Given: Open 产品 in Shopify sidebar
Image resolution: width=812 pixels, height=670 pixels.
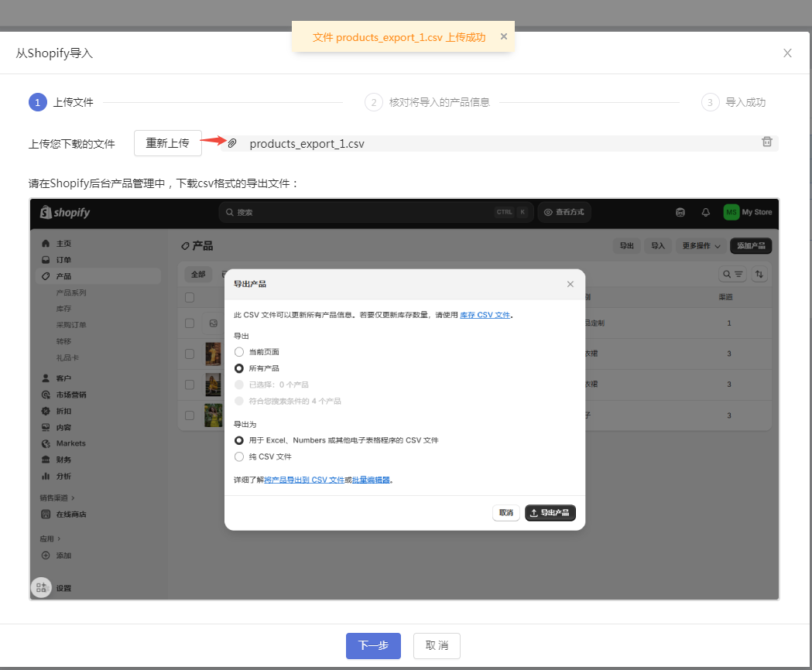Looking at the screenshot, I should 98,276.
